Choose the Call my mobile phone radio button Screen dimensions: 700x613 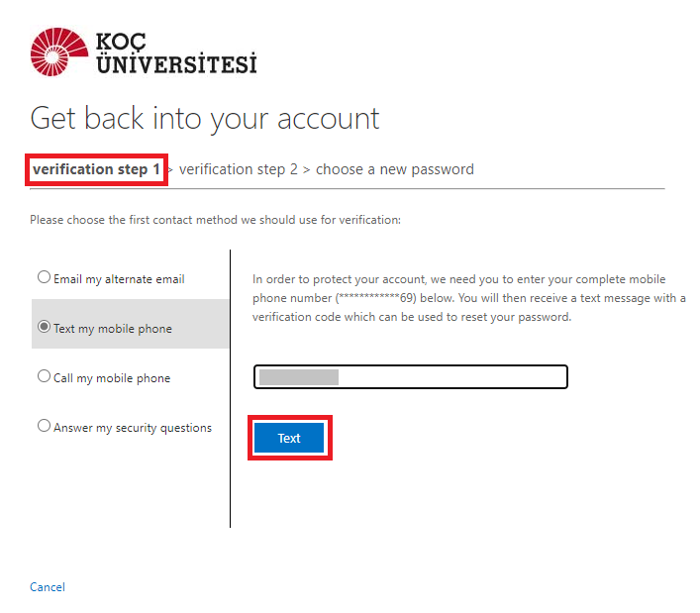44,376
